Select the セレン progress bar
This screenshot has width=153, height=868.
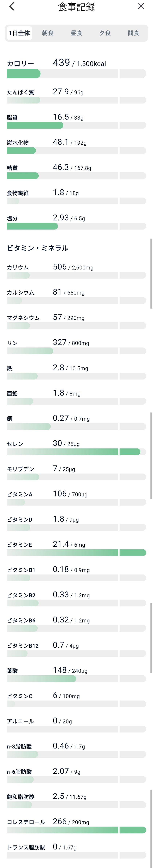click(x=76, y=451)
